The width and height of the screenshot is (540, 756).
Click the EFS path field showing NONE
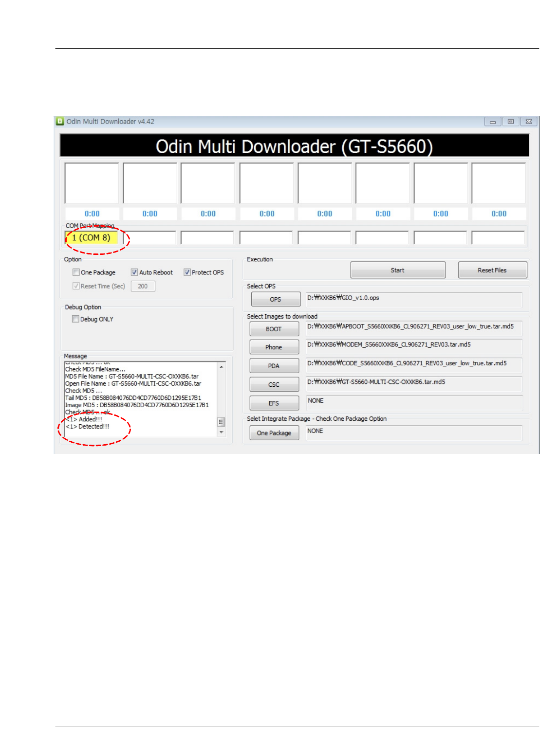pos(414,403)
